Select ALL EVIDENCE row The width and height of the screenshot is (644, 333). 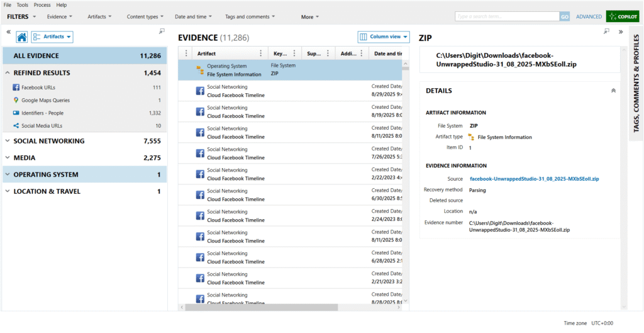85,56
